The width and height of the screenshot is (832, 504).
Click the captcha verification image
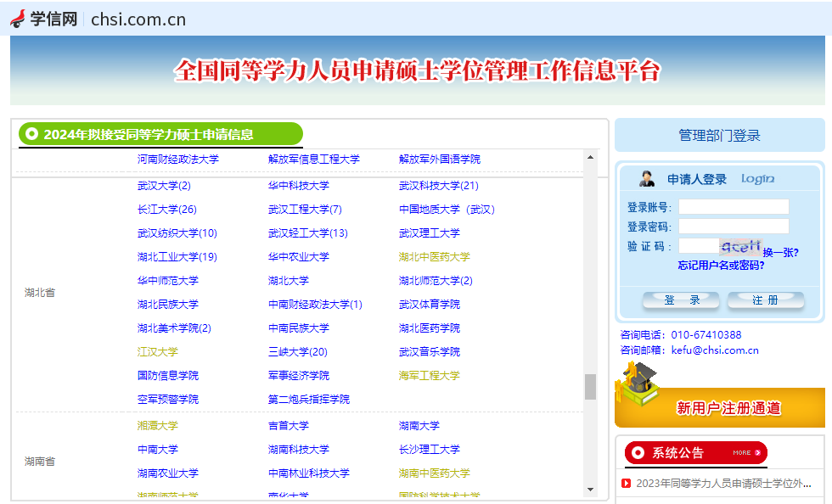point(740,246)
